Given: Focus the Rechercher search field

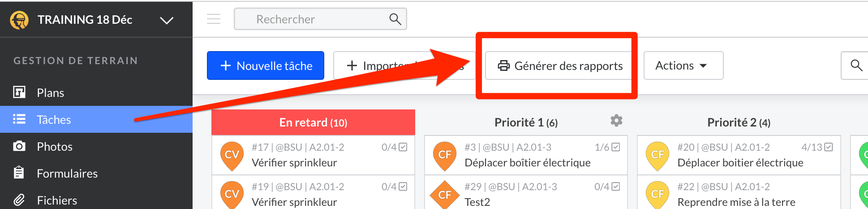Looking at the screenshot, I should [320, 19].
